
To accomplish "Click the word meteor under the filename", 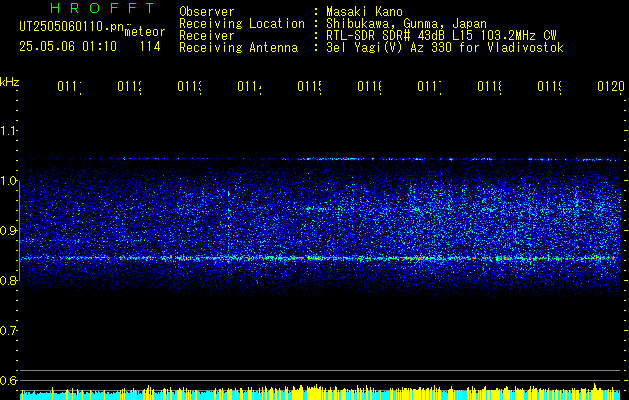I will pyautogui.click(x=145, y=32).
